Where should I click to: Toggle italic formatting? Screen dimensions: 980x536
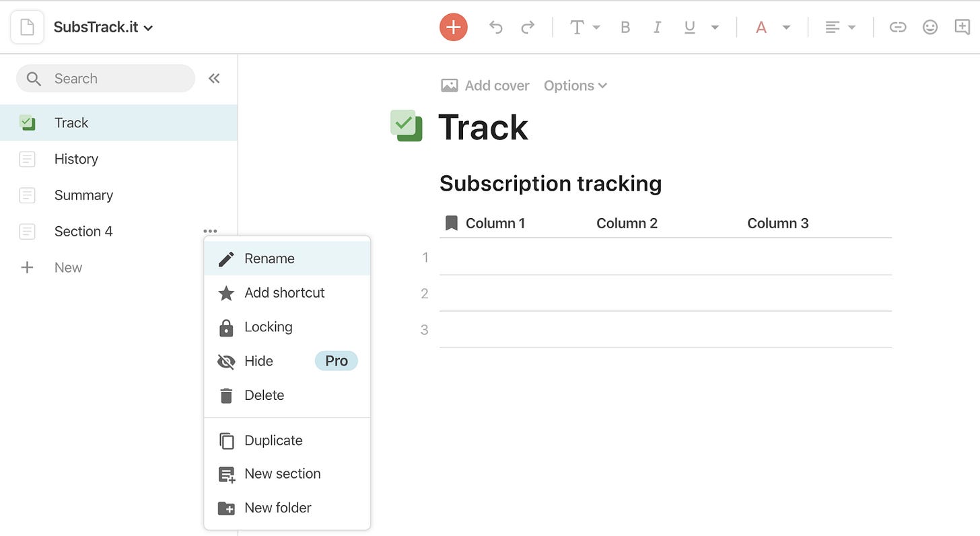(658, 28)
